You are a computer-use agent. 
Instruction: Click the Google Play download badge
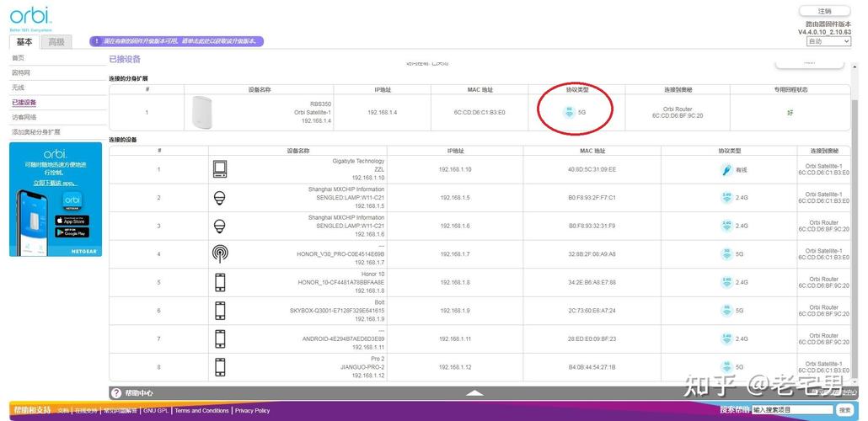tap(72, 232)
